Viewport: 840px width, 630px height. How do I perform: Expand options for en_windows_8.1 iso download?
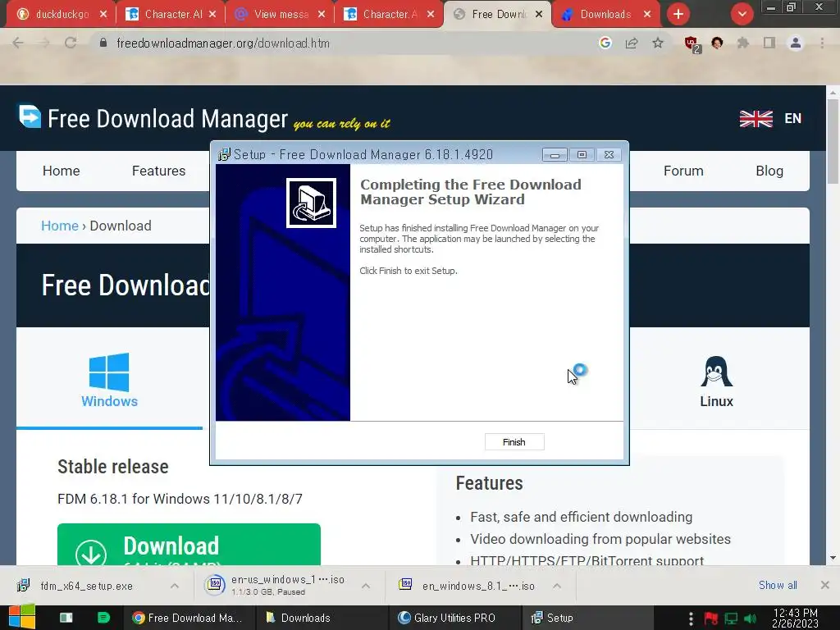tap(557, 586)
